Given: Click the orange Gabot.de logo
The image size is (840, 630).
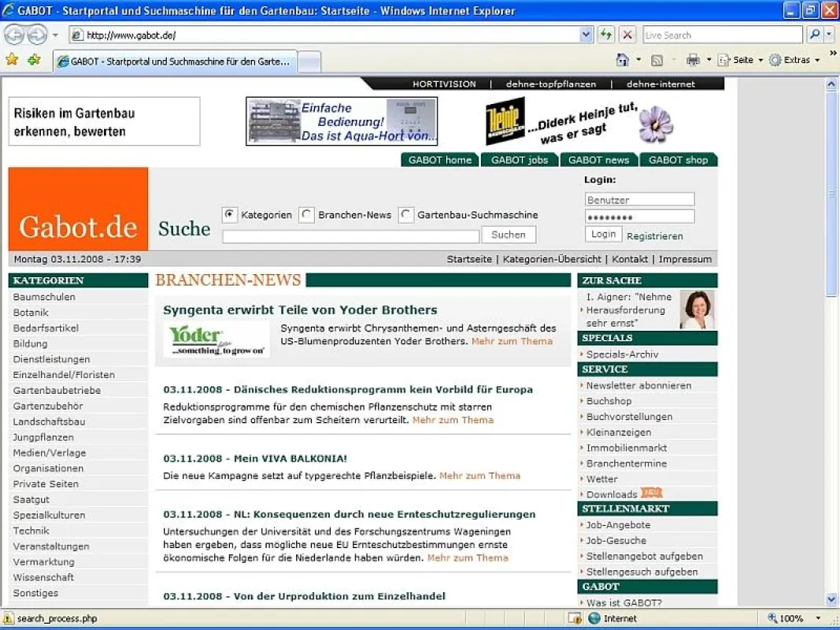Looking at the screenshot, I should click(x=78, y=209).
